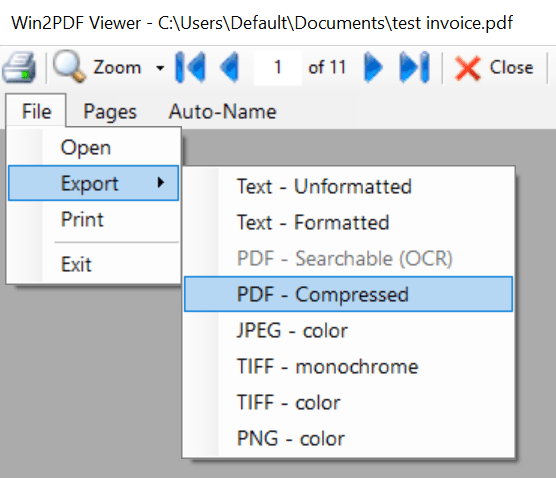Viewport: 556px width, 478px height.
Task: Export as TIFF - color
Action: pos(349,402)
